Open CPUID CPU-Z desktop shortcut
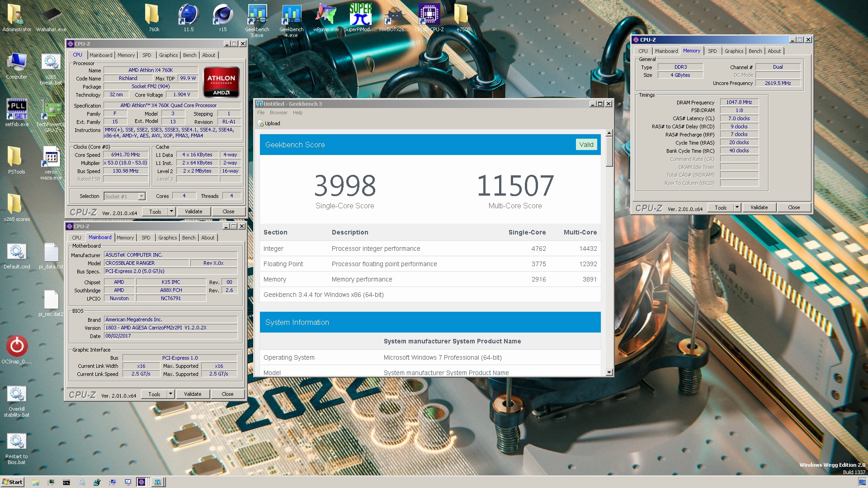This screenshot has height=488, width=868. click(429, 18)
